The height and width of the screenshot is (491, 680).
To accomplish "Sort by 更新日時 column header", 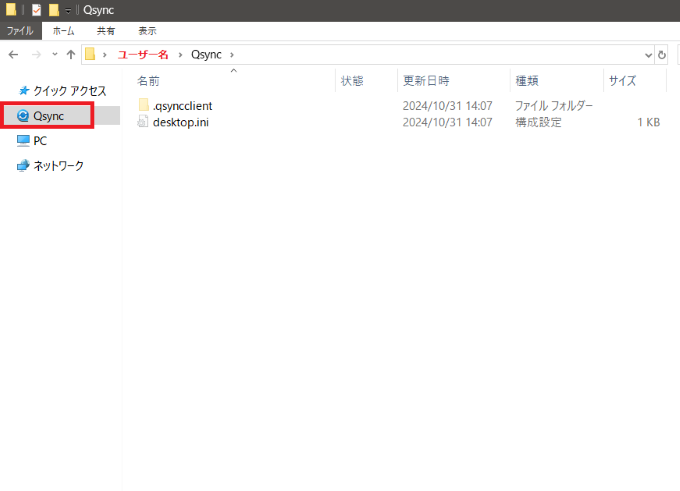I will click(x=426, y=81).
